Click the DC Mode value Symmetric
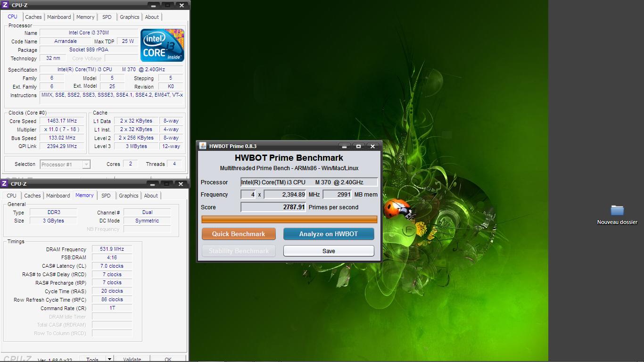644x362 pixels. point(147,221)
